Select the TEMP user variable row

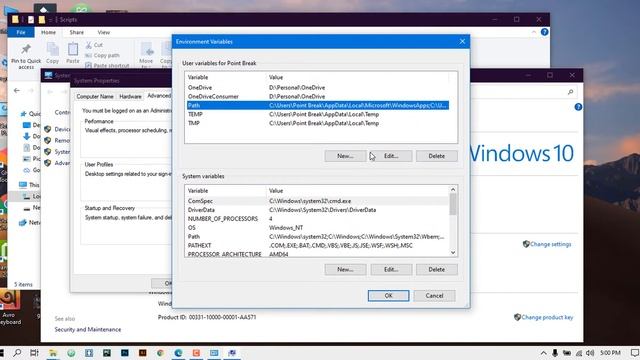coord(318,114)
